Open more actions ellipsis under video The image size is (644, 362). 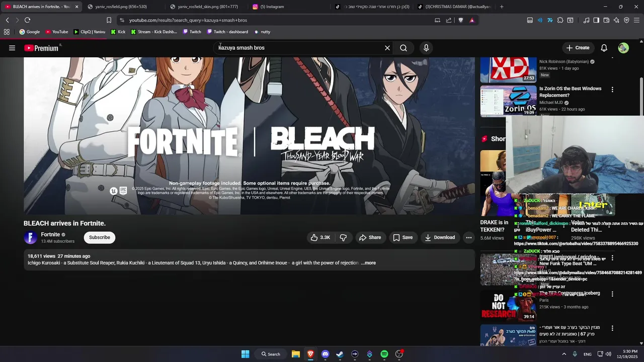pos(468,237)
